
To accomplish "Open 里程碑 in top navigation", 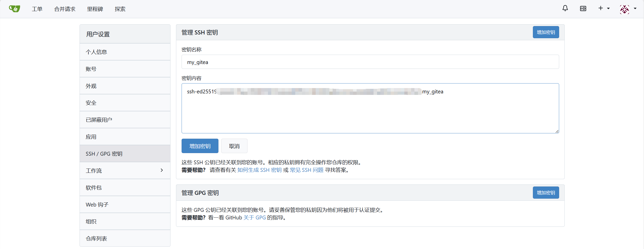I will click(95, 9).
